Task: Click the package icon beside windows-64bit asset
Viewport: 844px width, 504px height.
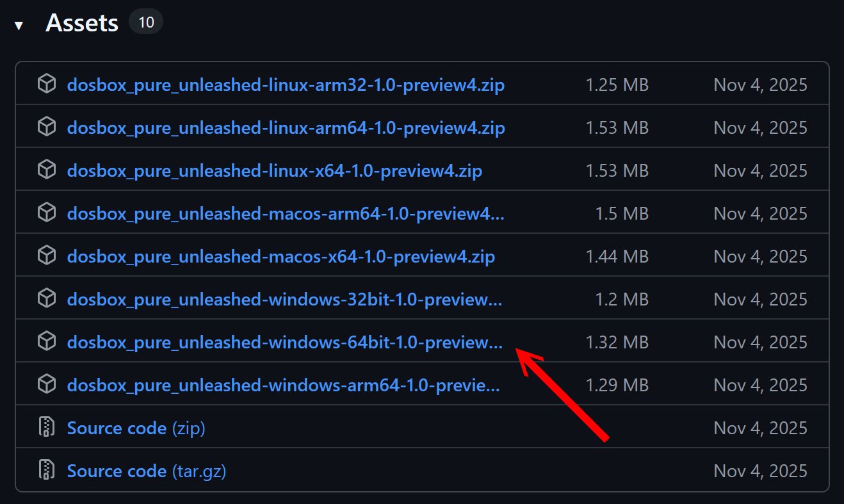Action: pos(46,341)
